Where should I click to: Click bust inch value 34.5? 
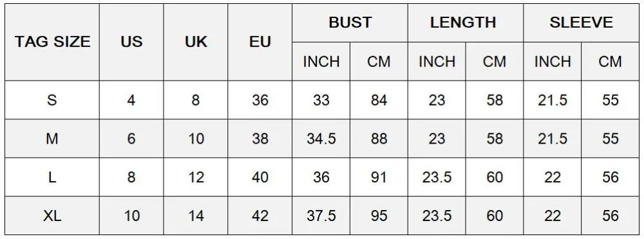pos(321,139)
